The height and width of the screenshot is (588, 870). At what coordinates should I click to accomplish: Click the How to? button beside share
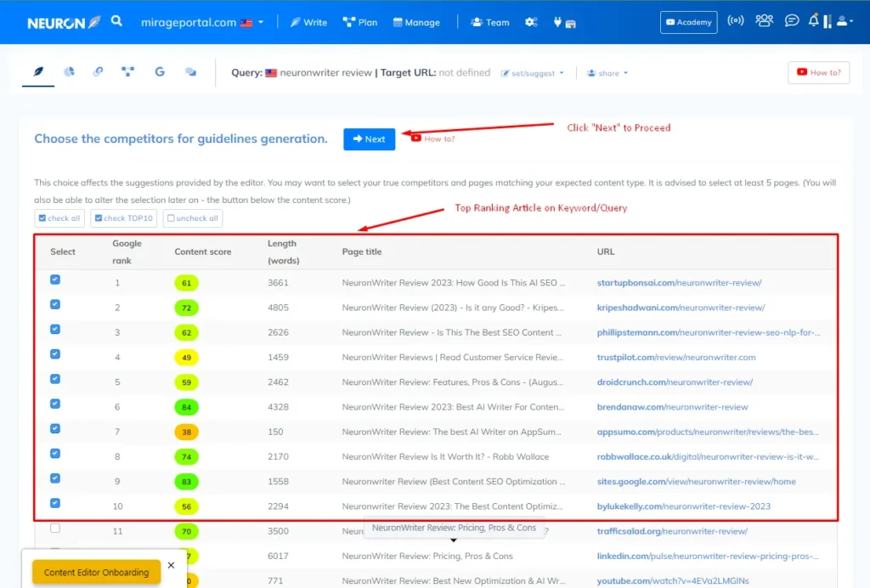818,73
